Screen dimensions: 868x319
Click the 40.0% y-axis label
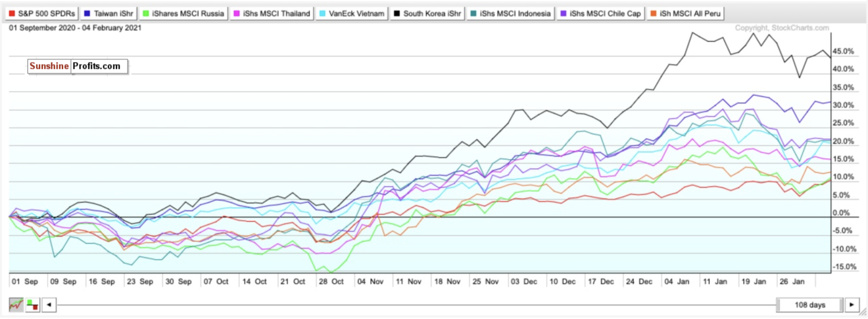point(843,69)
